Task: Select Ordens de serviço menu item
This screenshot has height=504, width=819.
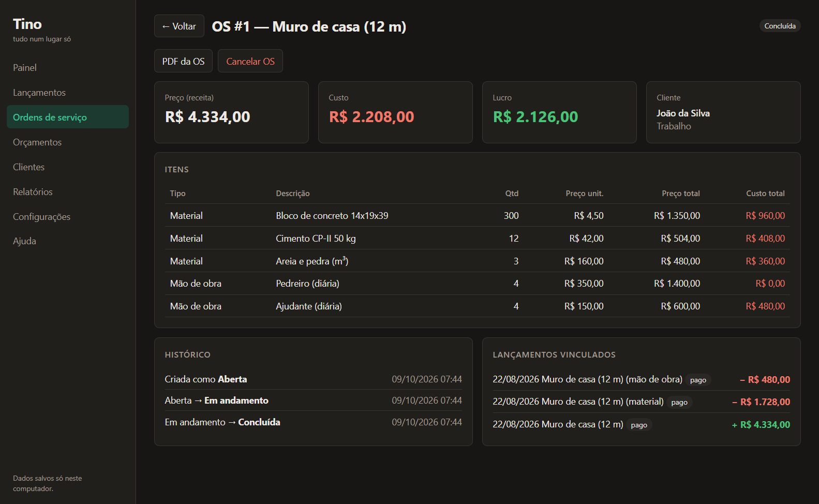Action: 68,117
